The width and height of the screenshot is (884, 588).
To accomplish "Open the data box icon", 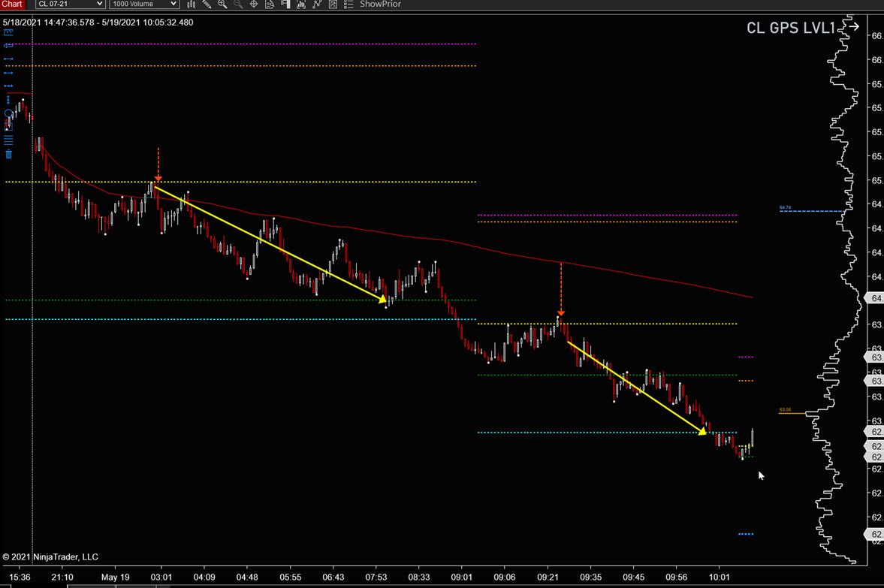I will tap(270, 4).
